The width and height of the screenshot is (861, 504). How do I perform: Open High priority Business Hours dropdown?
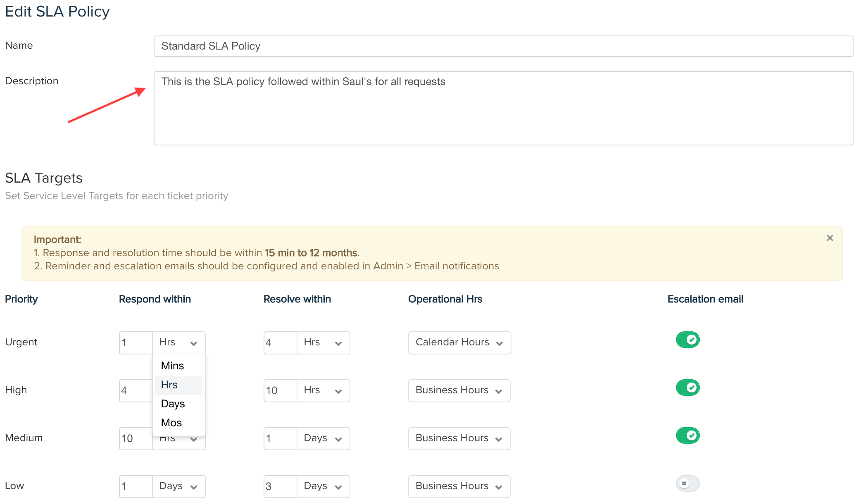click(x=459, y=390)
